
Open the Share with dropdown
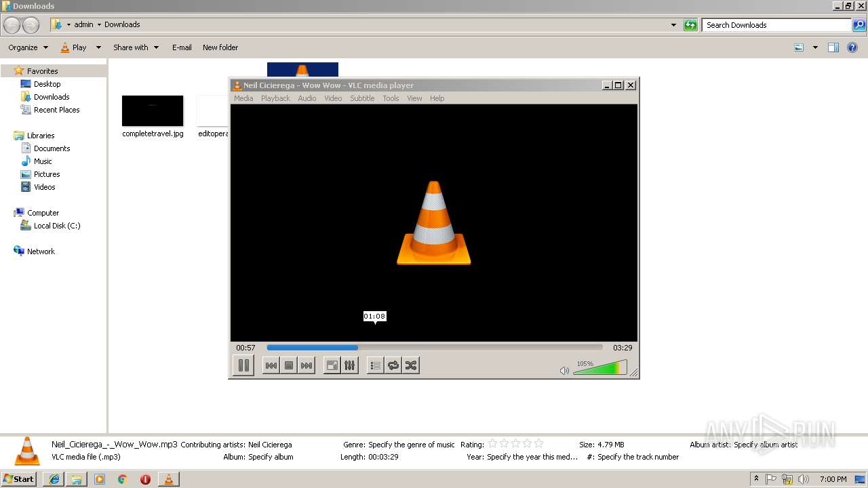136,47
